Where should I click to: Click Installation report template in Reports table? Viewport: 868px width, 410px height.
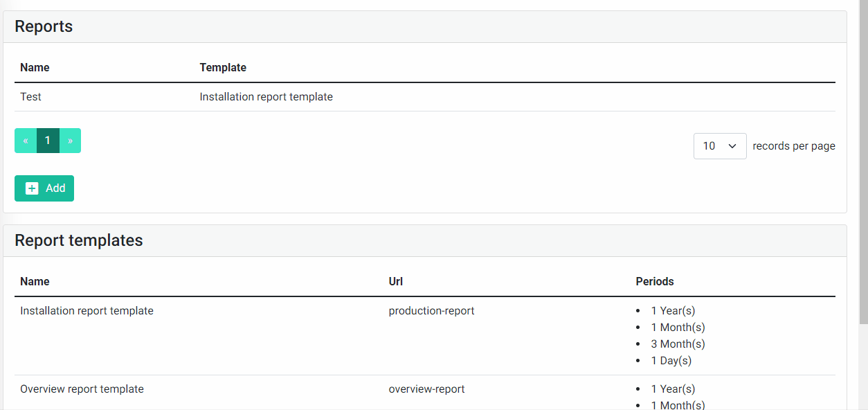tap(266, 97)
